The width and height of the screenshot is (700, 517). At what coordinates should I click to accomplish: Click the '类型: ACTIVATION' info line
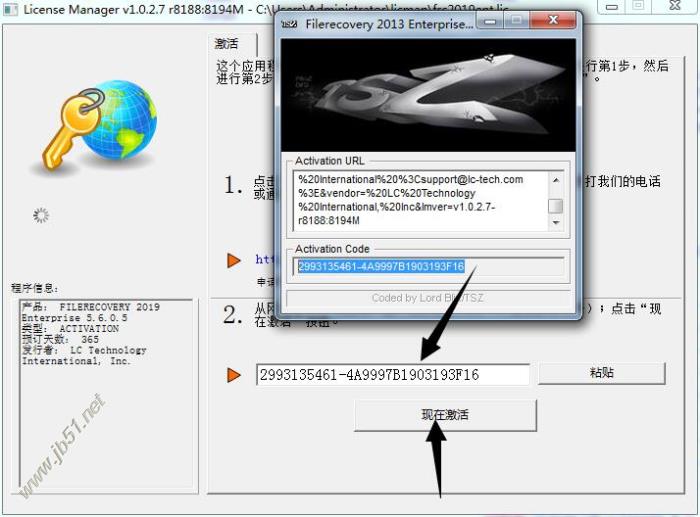70,329
